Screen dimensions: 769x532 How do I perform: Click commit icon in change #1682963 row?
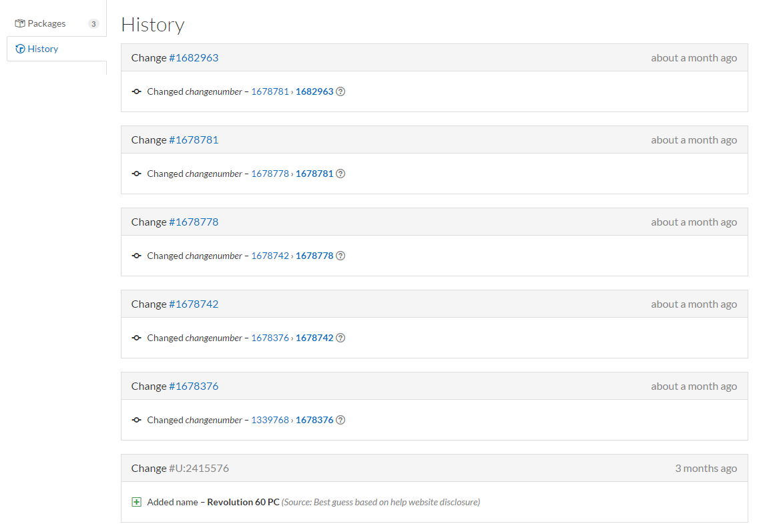point(136,91)
